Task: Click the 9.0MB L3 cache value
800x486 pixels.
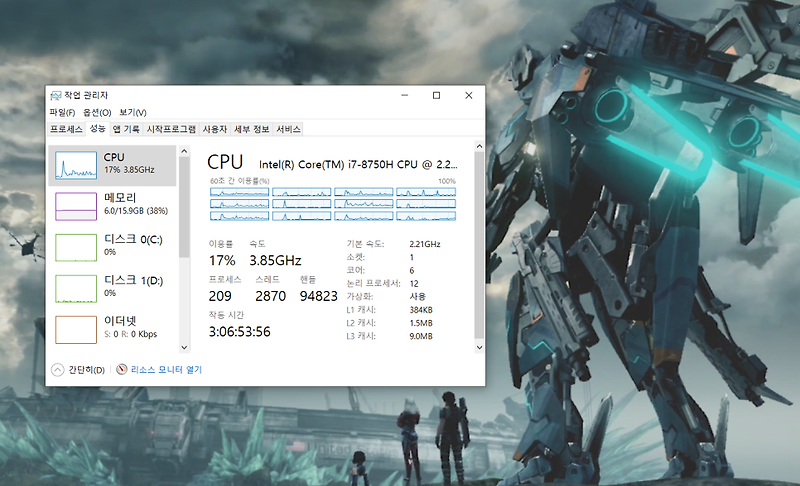Action: tap(421, 337)
